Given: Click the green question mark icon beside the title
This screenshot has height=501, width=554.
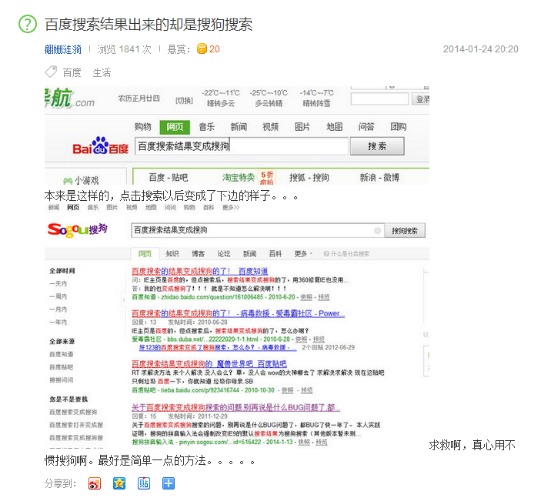Looking at the screenshot, I should (28, 24).
